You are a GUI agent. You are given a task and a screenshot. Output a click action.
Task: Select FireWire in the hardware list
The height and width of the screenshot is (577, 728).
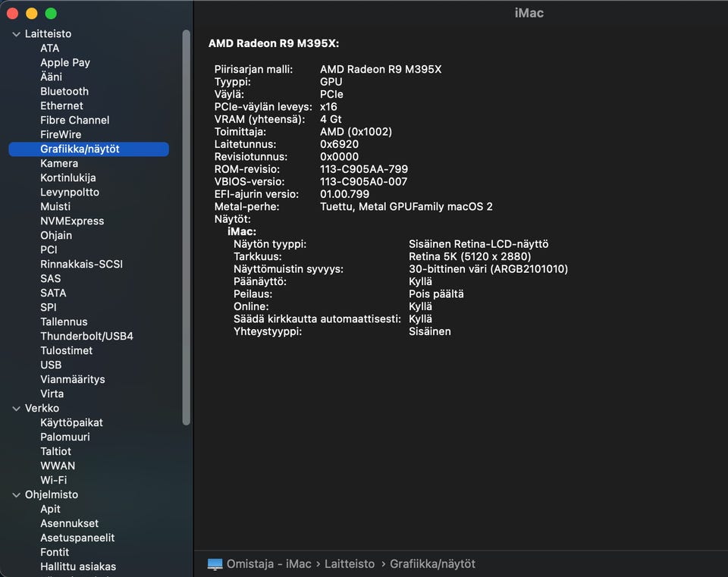pos(61,135)
